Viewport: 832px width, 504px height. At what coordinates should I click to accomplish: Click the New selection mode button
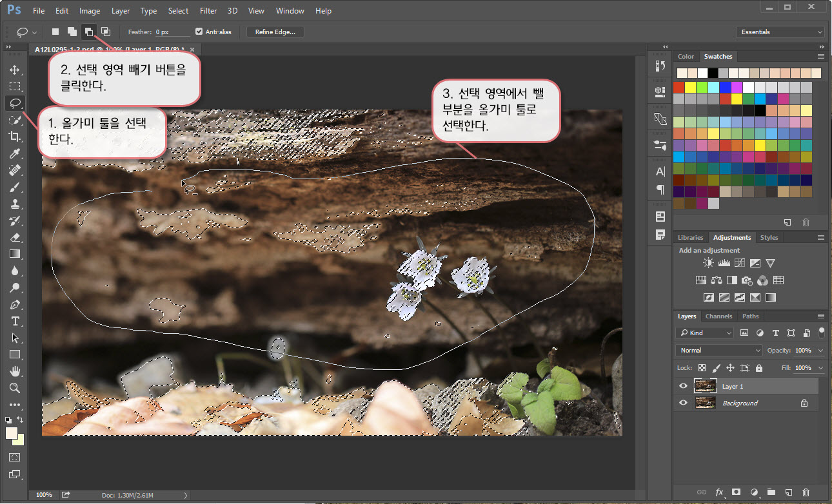tap(55, 32)
